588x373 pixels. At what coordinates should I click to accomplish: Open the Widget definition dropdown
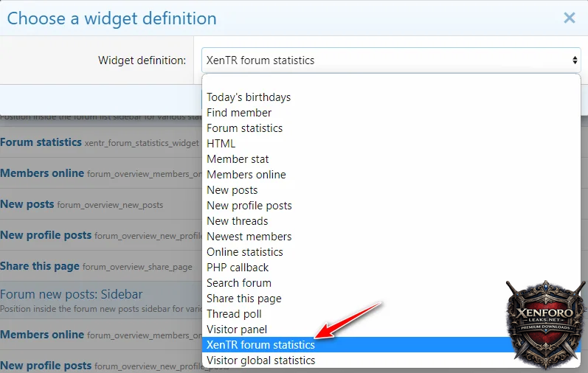point(390,60)
